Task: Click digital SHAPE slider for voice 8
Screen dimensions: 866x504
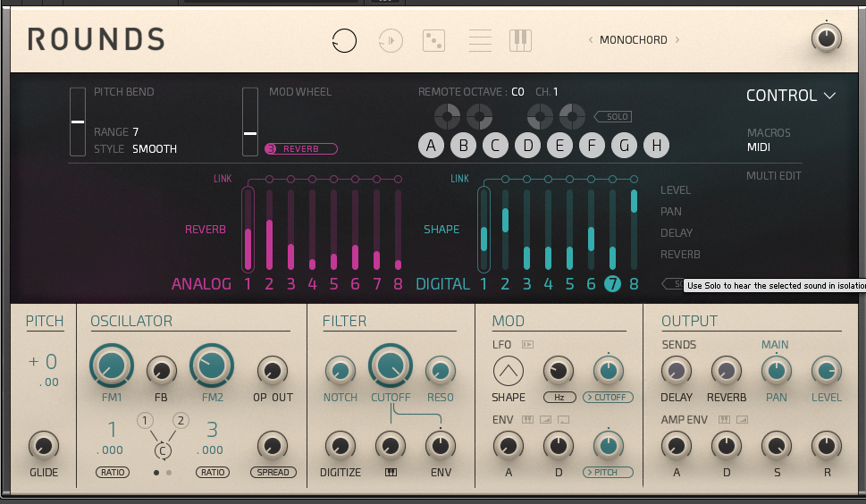Action: [634, 229]
